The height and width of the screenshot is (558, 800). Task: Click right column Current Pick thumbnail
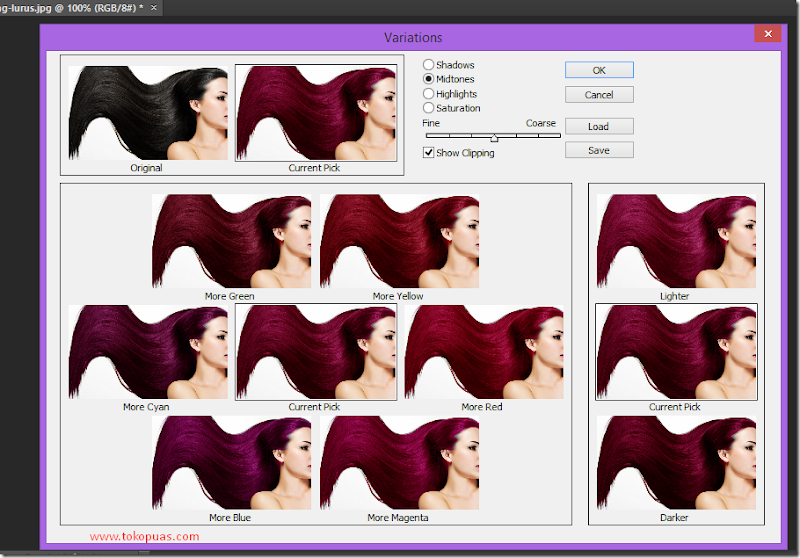tap(676, 352)
